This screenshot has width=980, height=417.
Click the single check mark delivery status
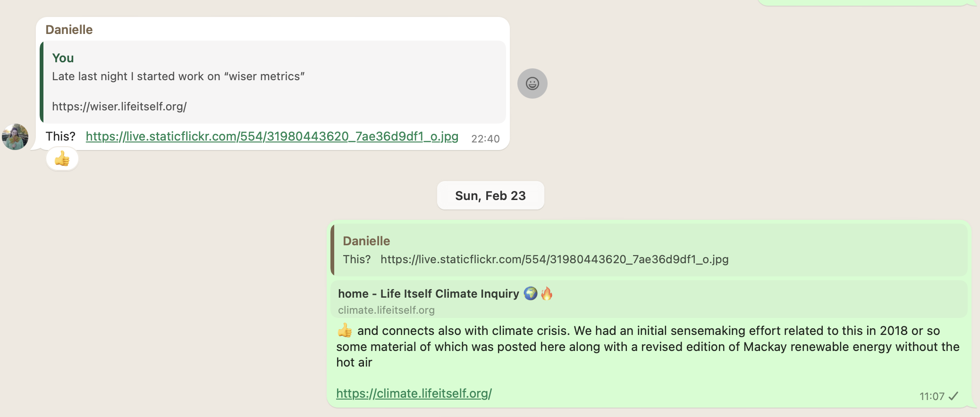tap(954, 396)
